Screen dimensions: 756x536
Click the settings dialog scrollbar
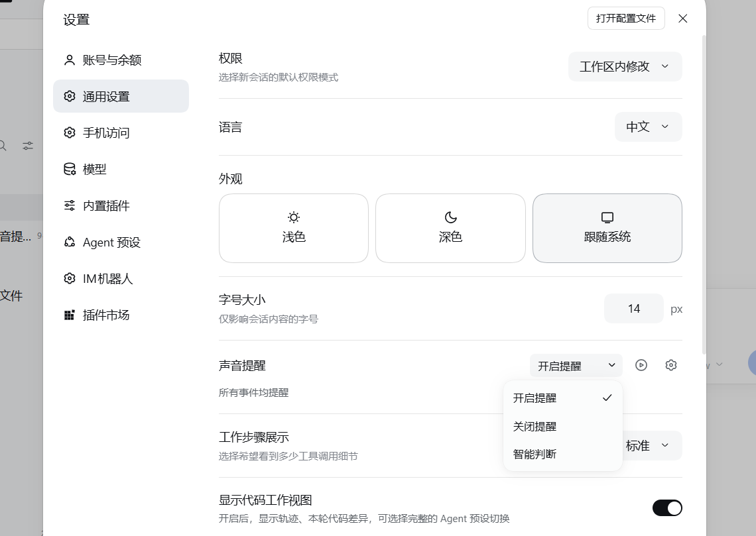click(704, 195)
